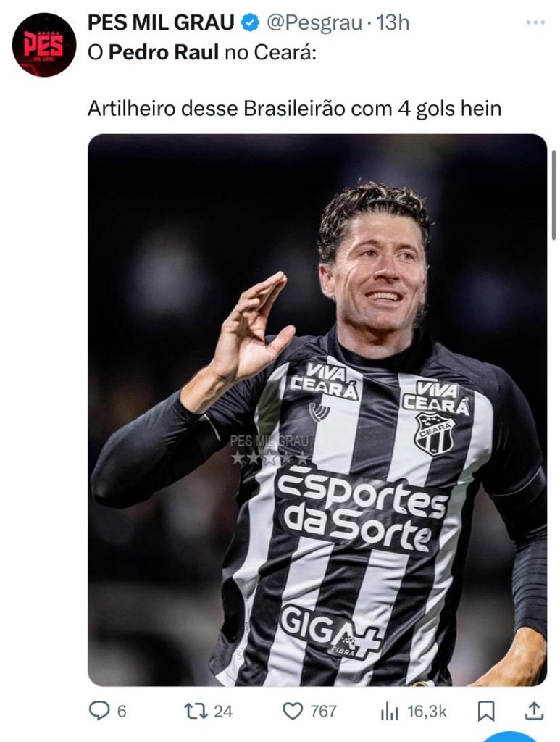Open the share upload icon
Screen dimensions: 560x742
(534, 710)
